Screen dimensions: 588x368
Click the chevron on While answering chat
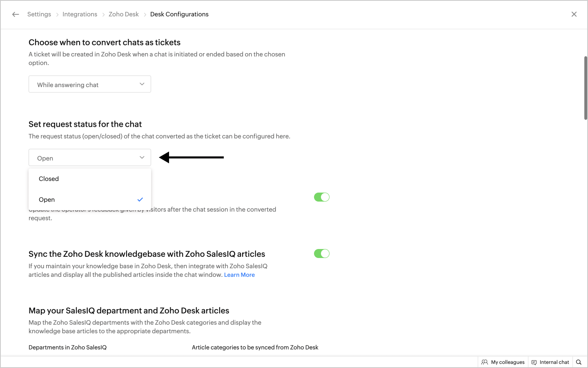tap(142, 84)
